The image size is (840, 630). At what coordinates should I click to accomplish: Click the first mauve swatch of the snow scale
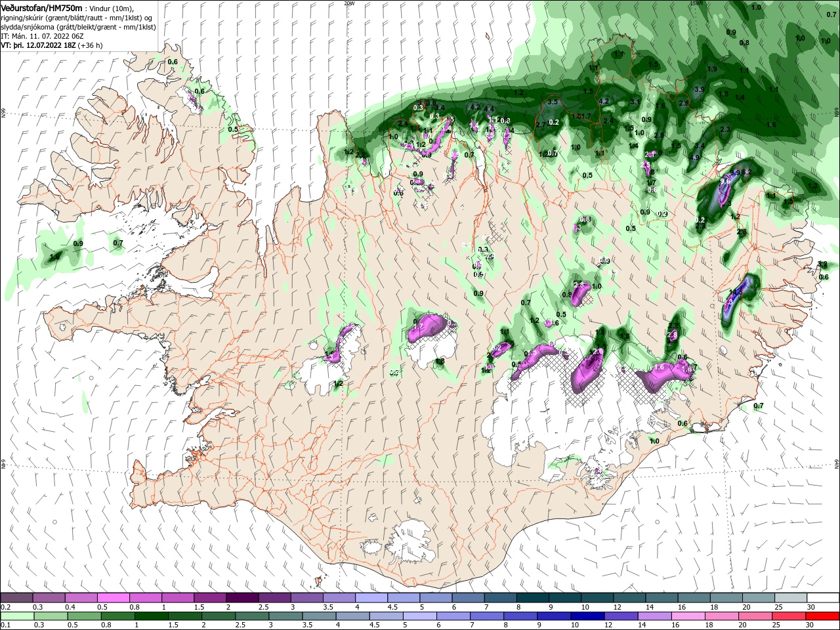tap(16, 598)
